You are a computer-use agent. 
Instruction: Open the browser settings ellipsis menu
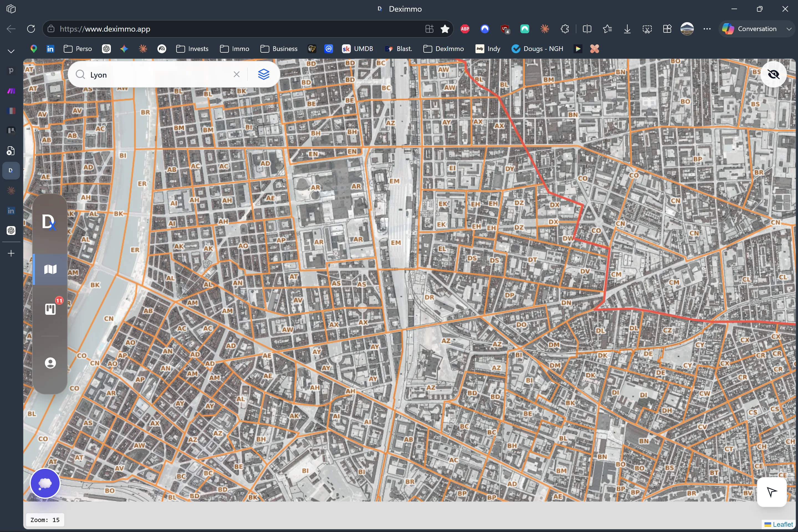(x=707, y=29)
